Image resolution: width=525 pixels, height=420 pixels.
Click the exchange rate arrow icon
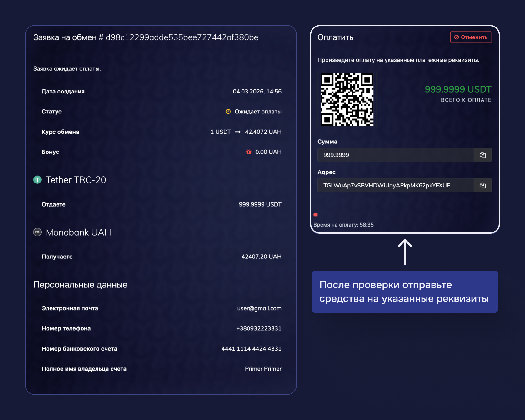238,132
